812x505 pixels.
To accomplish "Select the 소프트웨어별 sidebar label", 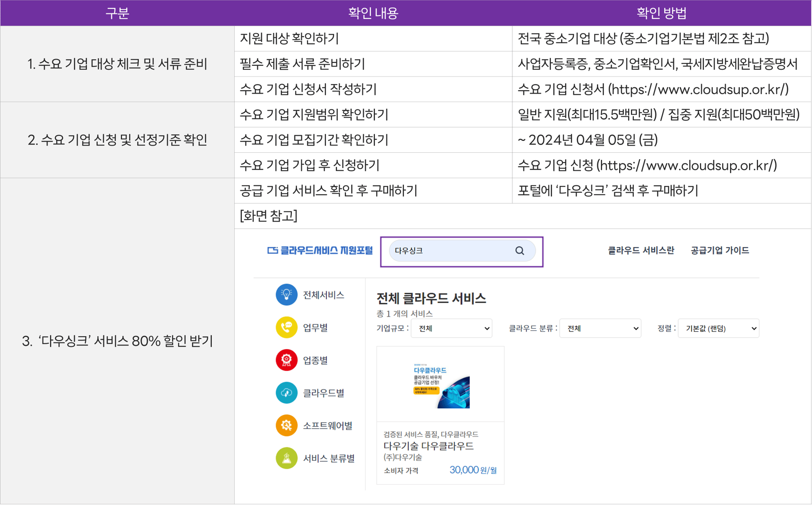I will pos(328,426).
